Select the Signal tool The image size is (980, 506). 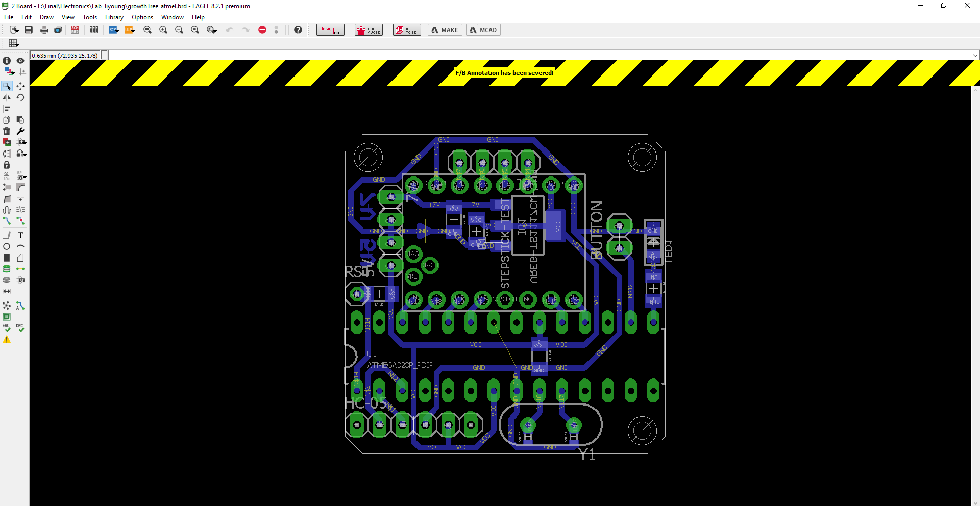pyautogui.click(x=20, y=269)
